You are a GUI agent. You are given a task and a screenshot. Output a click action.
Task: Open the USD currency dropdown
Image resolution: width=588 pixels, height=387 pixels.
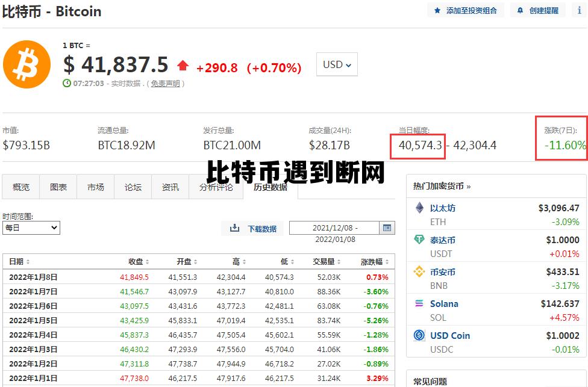pos(337,64)
